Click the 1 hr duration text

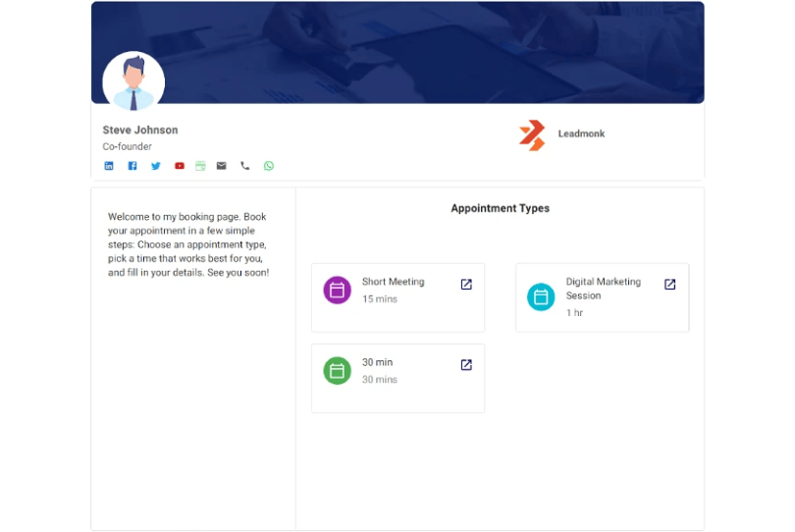coord(574,313)
